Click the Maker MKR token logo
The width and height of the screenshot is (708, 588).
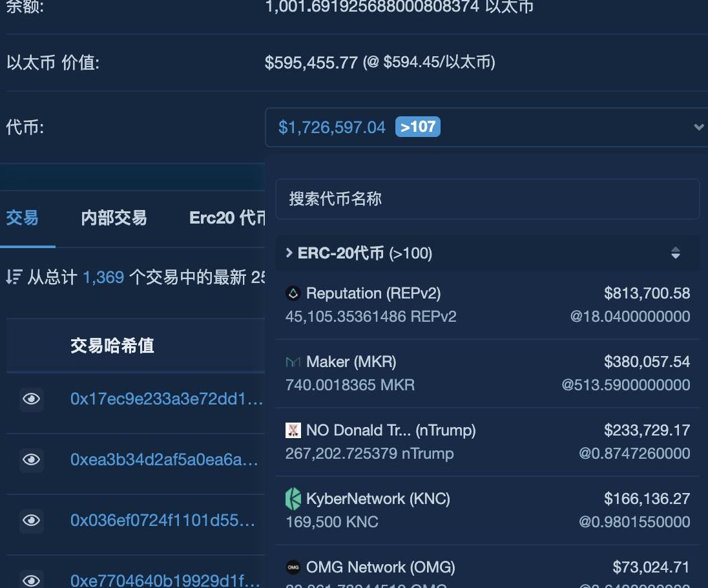(293, 362)
